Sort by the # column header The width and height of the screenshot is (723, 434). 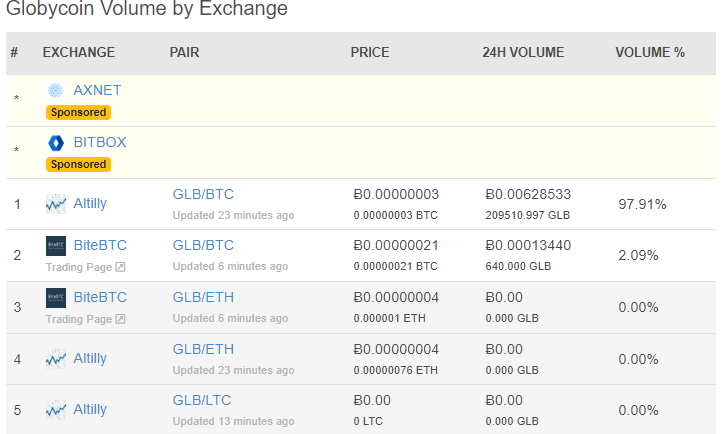tap(14, 53)
